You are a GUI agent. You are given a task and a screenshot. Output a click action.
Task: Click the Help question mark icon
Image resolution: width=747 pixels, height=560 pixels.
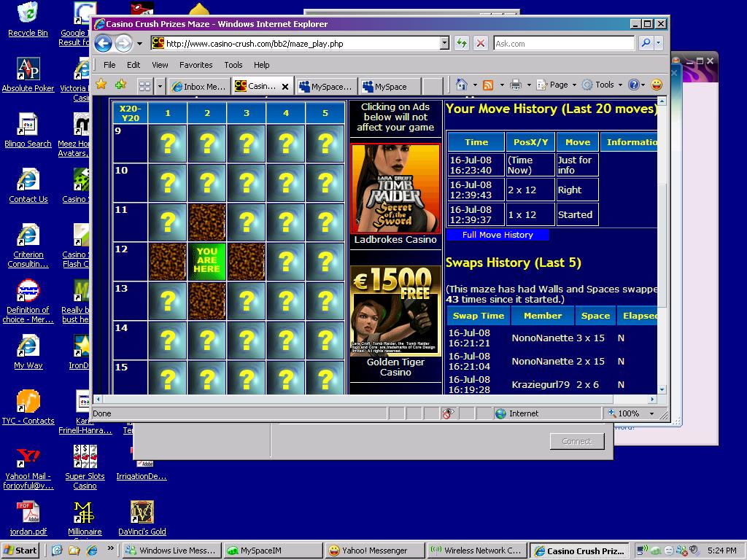(633, 85)
